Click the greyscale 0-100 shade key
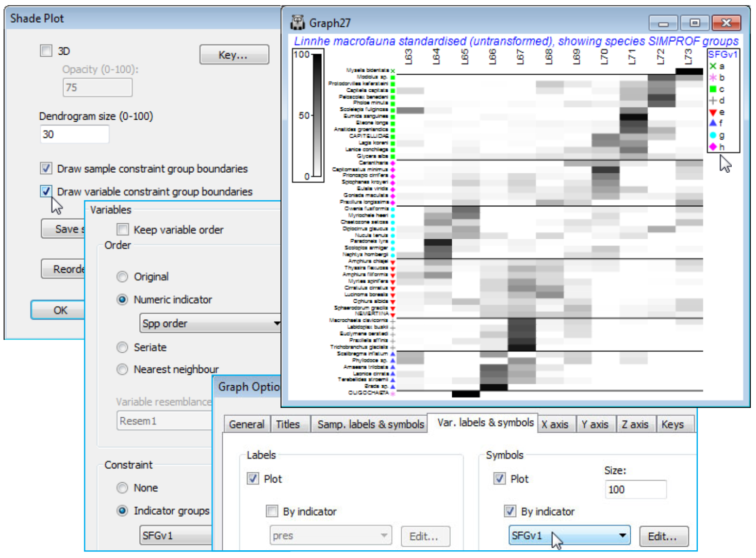This screenshot has width=756, height=558. click(x=308, y=116)
